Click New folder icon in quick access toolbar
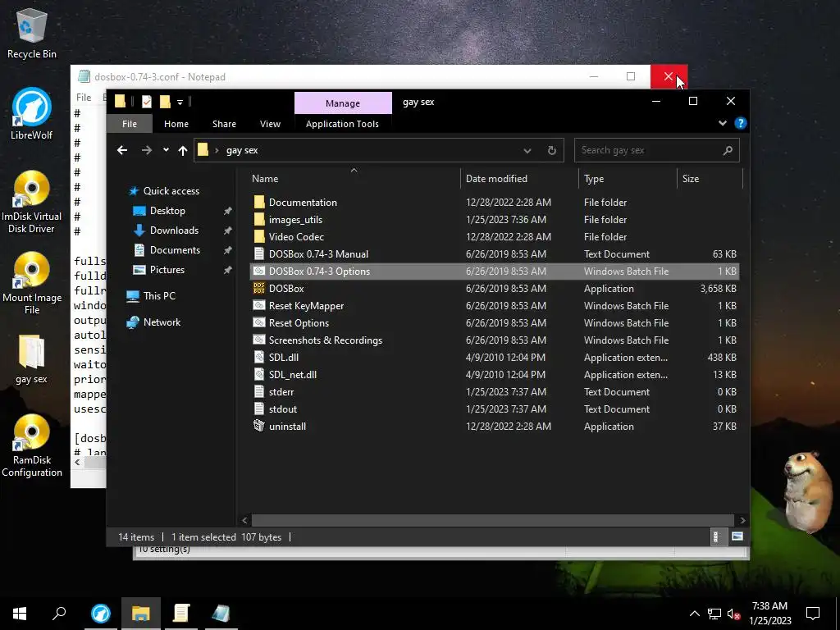 [165, 101]
